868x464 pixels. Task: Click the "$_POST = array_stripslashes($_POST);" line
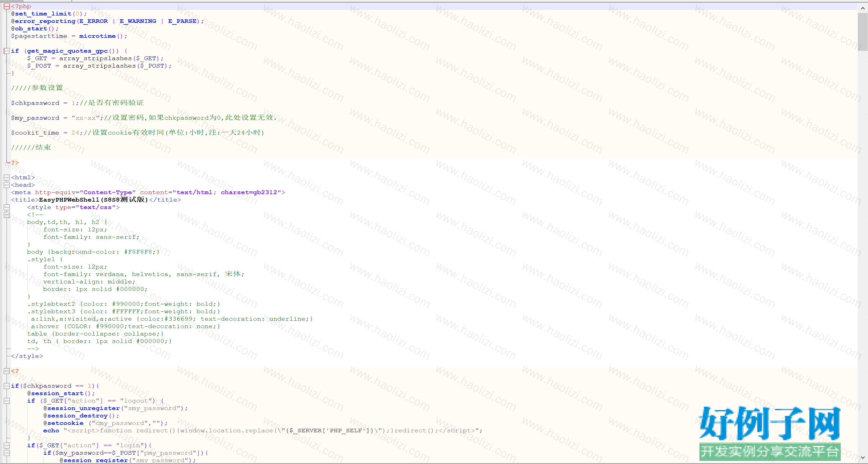tap(99, 66)
